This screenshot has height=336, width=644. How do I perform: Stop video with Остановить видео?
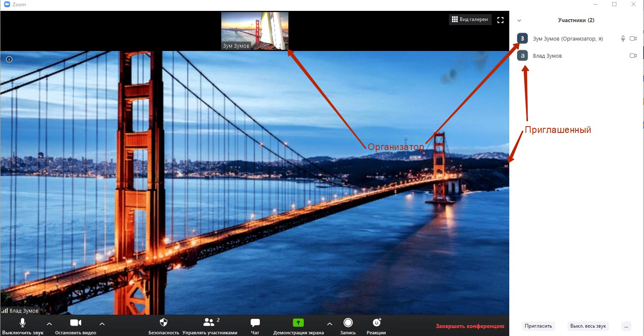76,326
